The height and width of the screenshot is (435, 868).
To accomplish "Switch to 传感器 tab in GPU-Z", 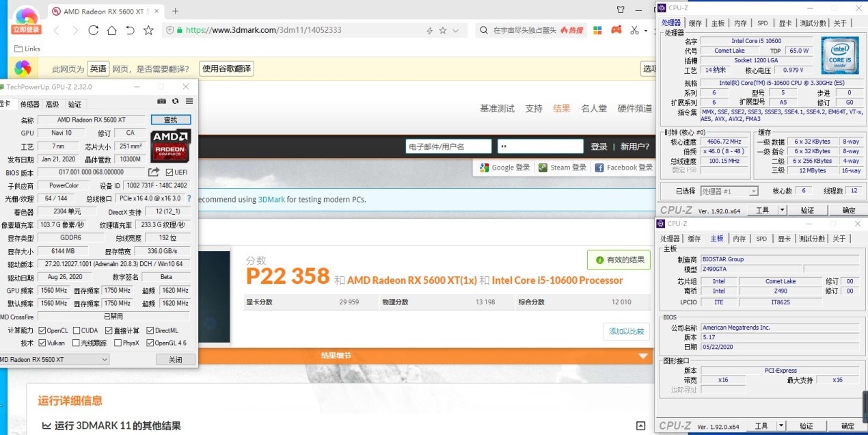I will point(29,104).
